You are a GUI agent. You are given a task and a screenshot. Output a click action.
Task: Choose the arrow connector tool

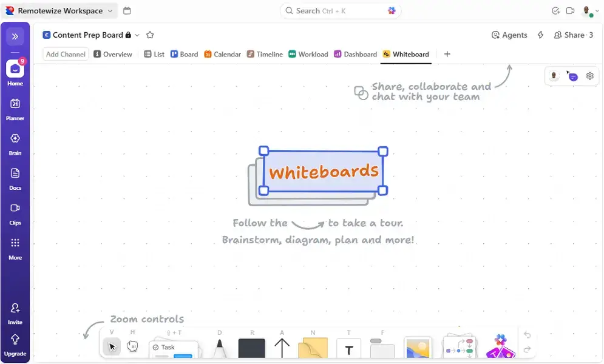pyautogui.click(x=282, y=346)
